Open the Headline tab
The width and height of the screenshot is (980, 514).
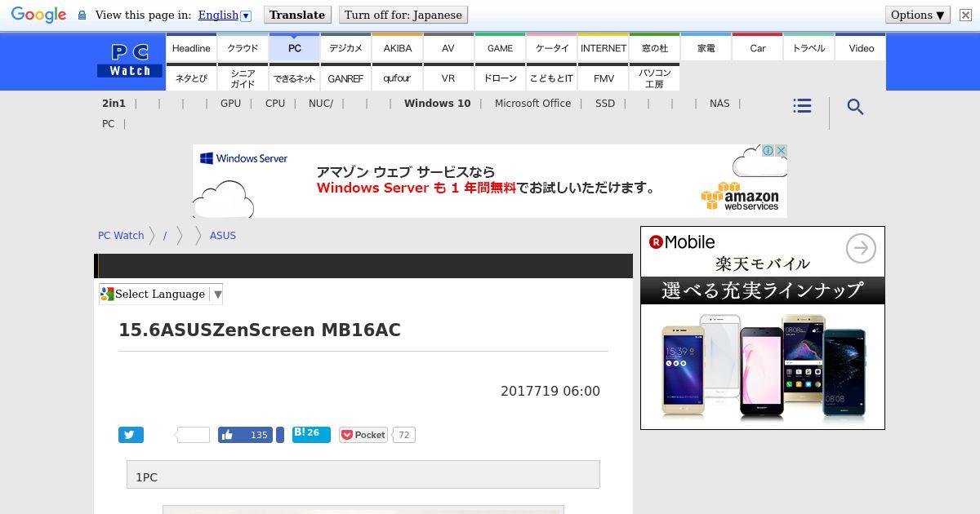[x=191, y=48]
